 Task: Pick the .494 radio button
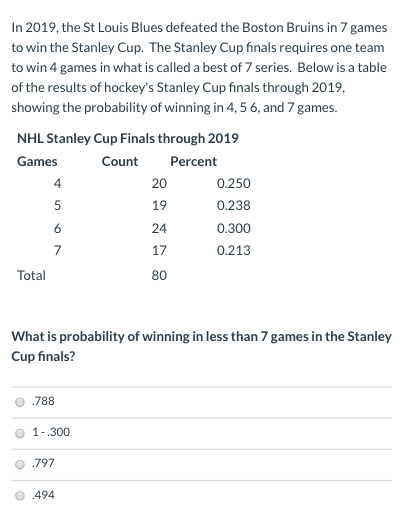click(20, 496)
